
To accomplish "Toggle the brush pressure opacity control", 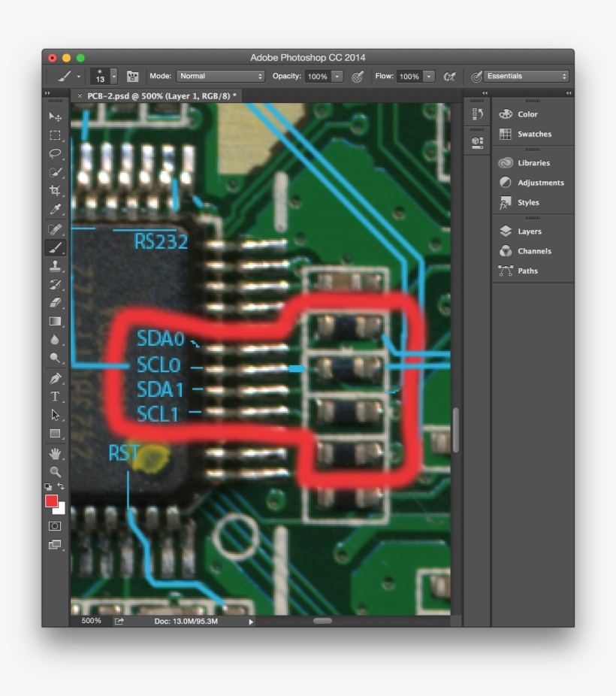I will 358,76.
